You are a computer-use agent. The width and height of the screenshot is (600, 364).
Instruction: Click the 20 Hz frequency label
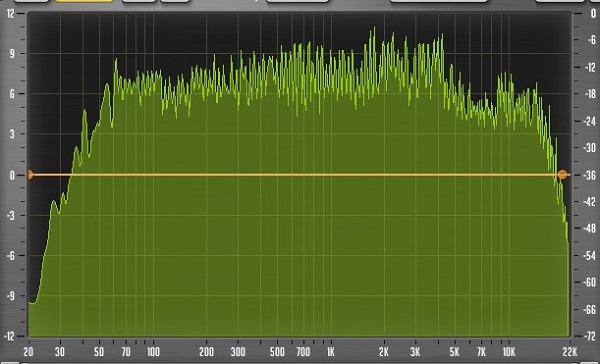point(28,352)
